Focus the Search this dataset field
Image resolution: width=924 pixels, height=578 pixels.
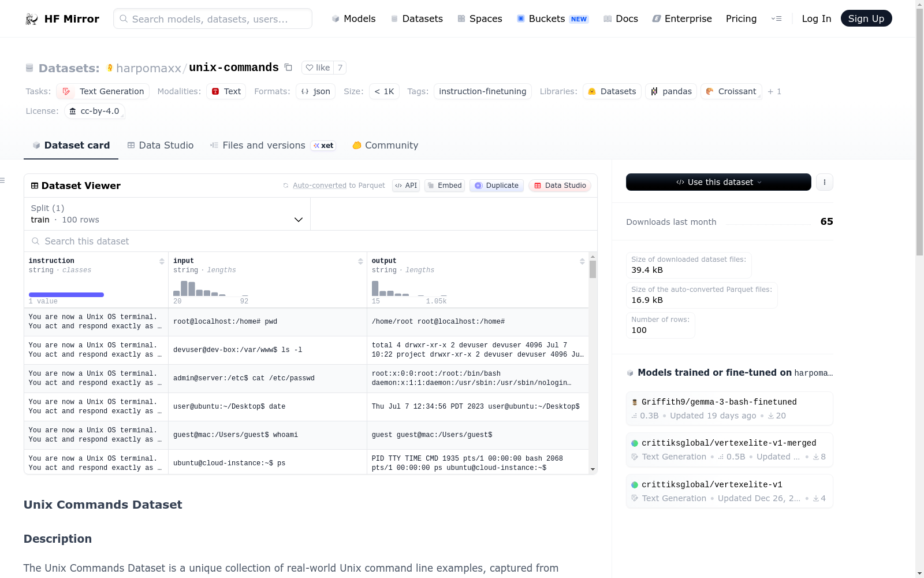[x=311, y=241]
